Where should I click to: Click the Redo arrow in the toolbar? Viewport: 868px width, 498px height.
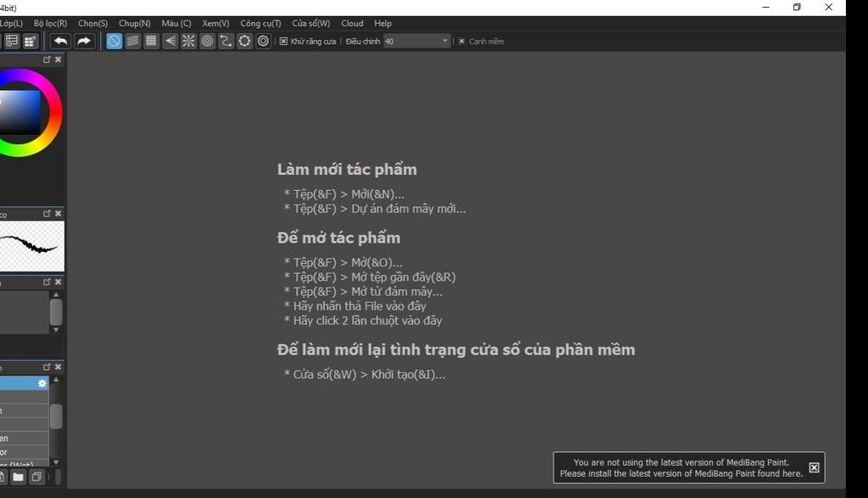[84, 41]
